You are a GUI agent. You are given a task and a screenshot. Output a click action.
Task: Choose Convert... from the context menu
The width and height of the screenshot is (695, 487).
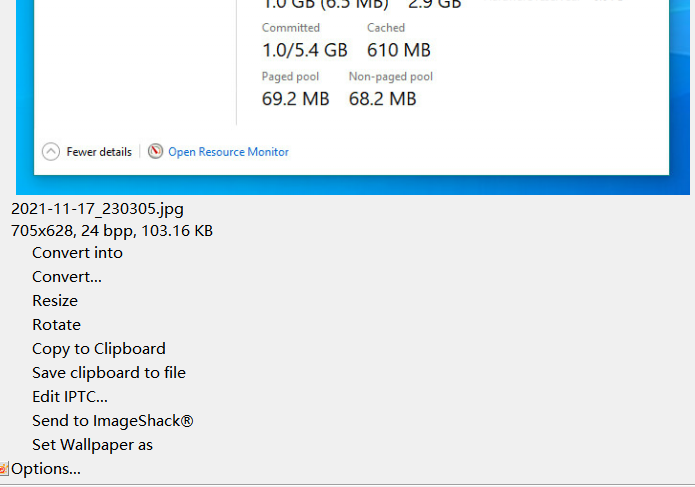[66, 277]
